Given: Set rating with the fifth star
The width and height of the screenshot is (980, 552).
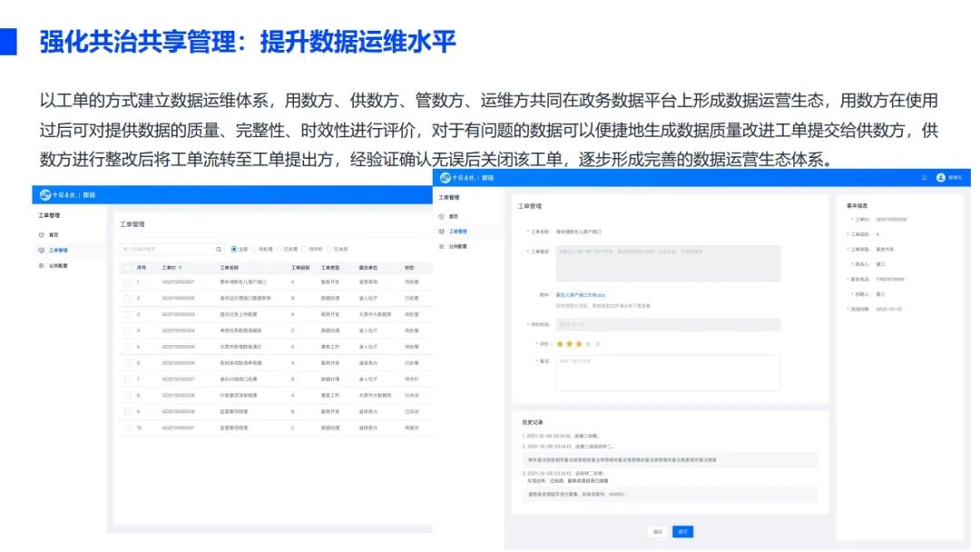Looking at the screenshot, I should coord(598,344).
